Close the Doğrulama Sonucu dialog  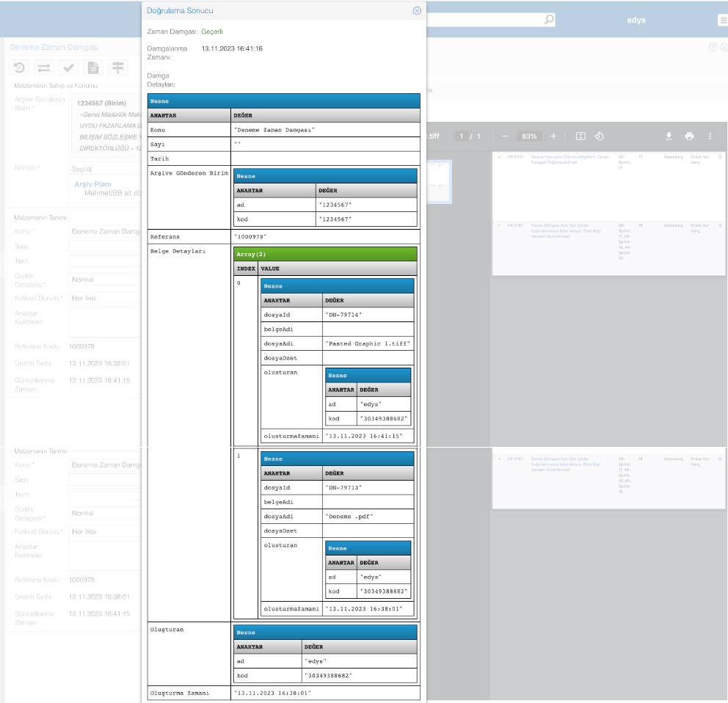[x=417, y=10]
